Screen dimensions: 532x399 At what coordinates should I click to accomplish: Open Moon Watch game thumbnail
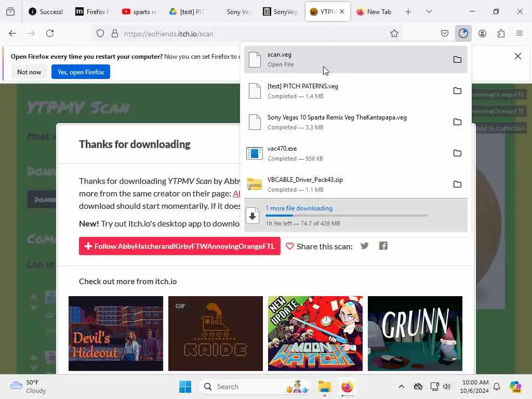315,334
